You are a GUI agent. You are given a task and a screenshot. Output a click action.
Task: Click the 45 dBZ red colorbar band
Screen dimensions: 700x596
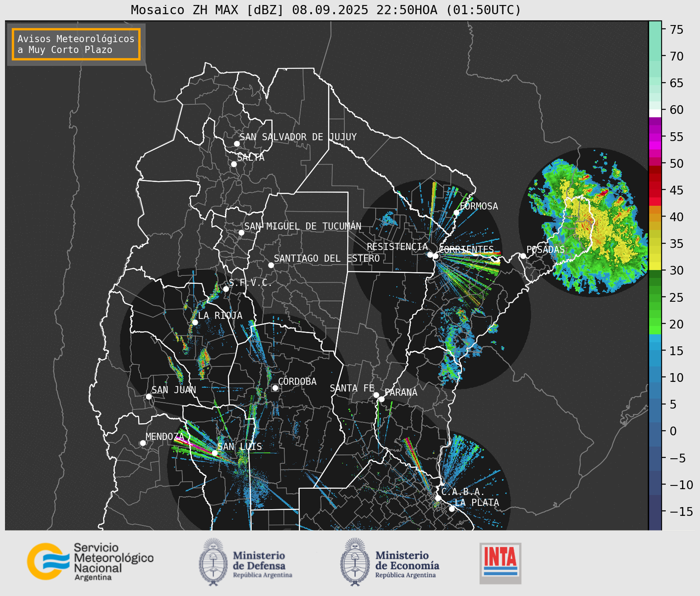[655, 190]
